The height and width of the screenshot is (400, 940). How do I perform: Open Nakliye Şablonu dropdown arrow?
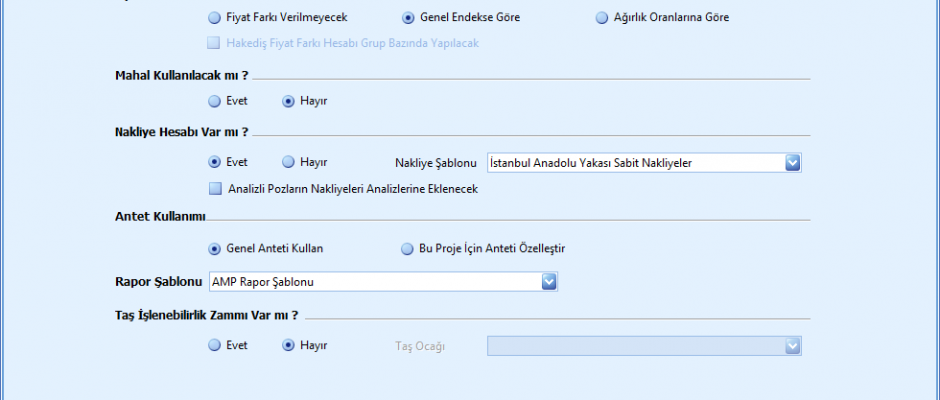[792, 162]
